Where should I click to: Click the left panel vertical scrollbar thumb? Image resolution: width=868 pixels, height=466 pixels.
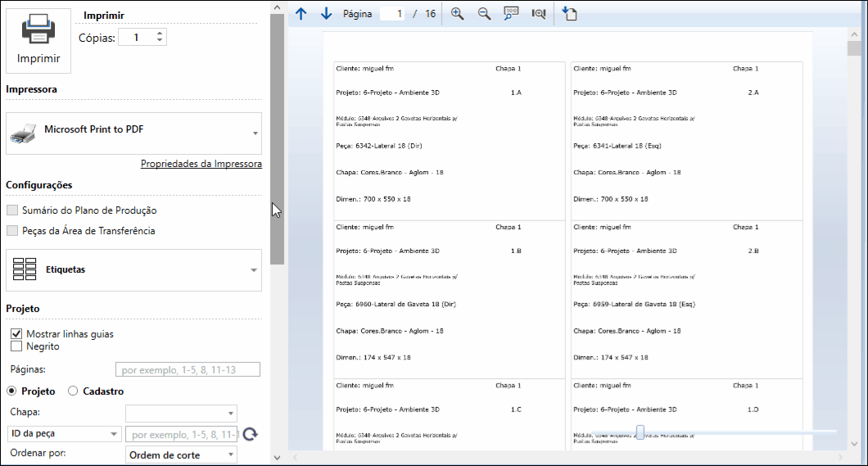point(278,139)
